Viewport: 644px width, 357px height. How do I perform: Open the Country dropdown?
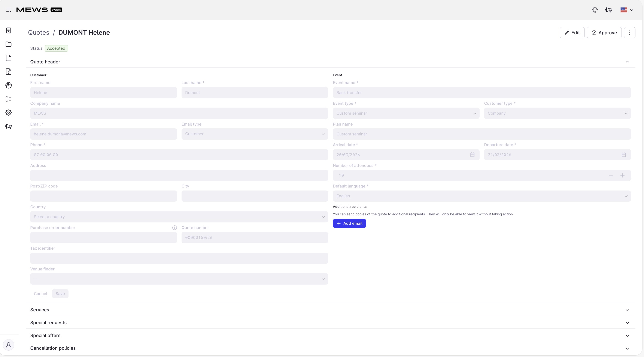[x=179, y=217]
